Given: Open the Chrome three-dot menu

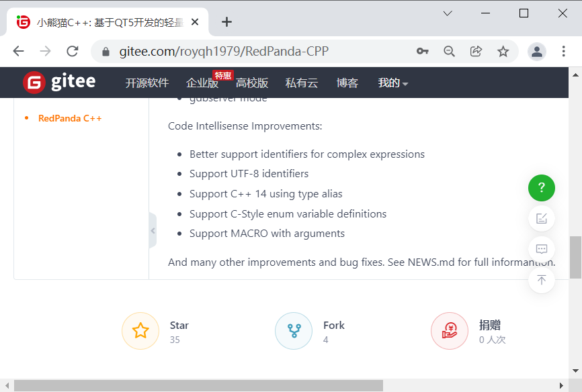Looking at the screenshot, I should pyautogui.click(x=563, y=51).
